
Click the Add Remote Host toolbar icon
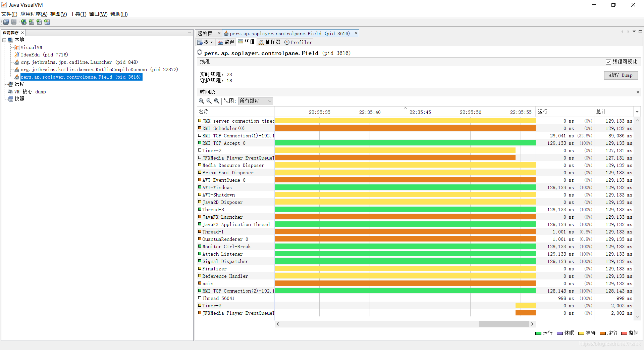(24, 22)
